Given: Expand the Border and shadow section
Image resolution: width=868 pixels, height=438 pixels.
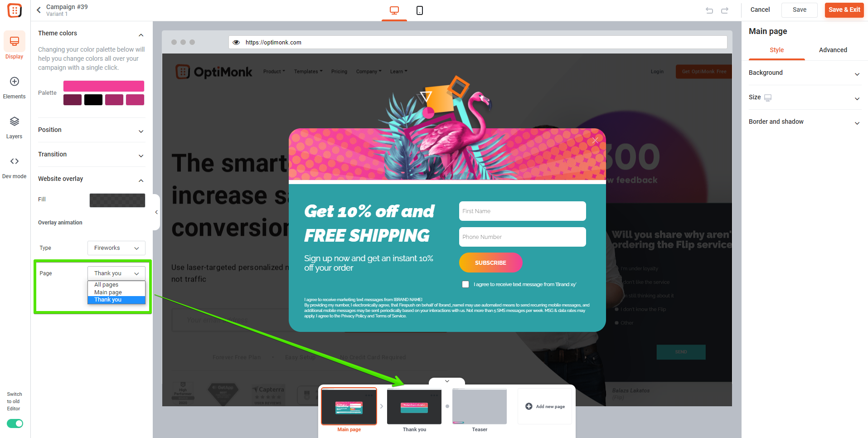Looking at the screenshot, I should (805, 122).
